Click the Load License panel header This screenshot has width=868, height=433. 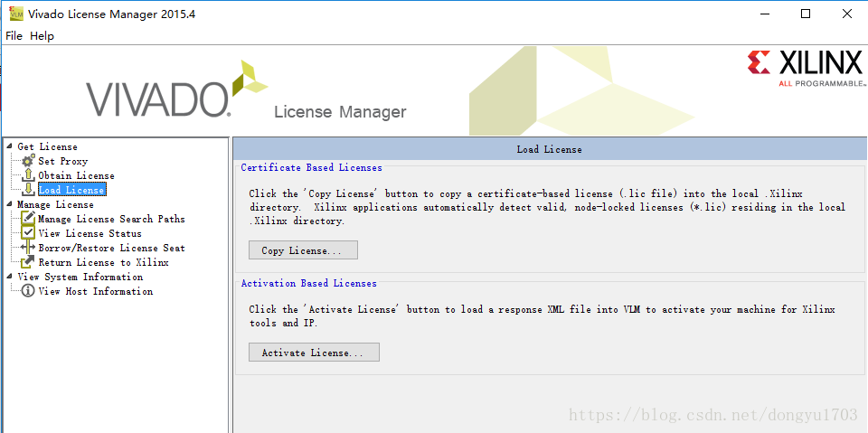(x=549, y=149)
